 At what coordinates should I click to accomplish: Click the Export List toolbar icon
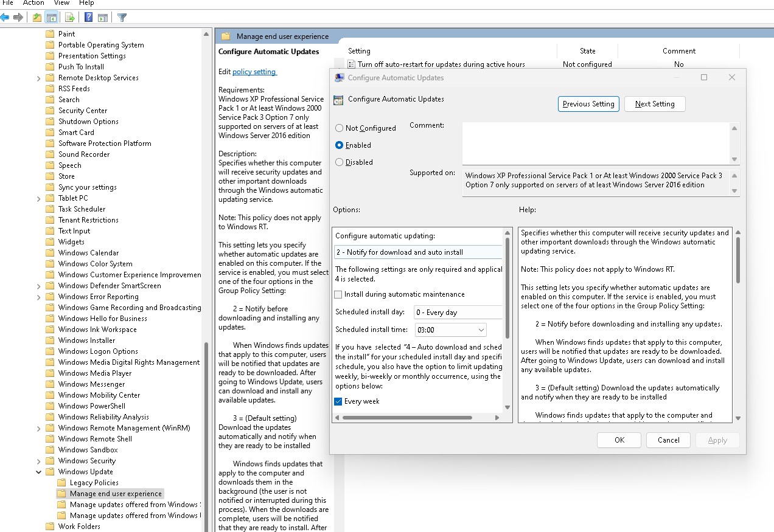[70, 17]
